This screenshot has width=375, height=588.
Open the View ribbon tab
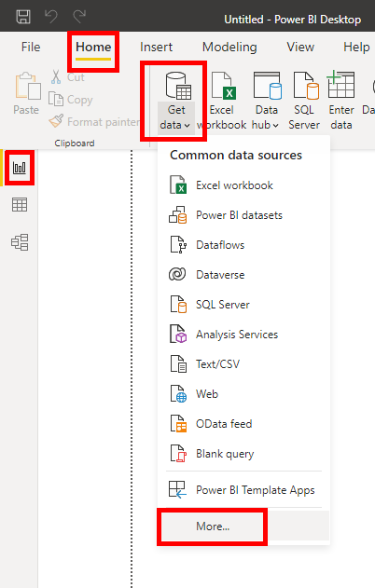click(x=300, y=48)
